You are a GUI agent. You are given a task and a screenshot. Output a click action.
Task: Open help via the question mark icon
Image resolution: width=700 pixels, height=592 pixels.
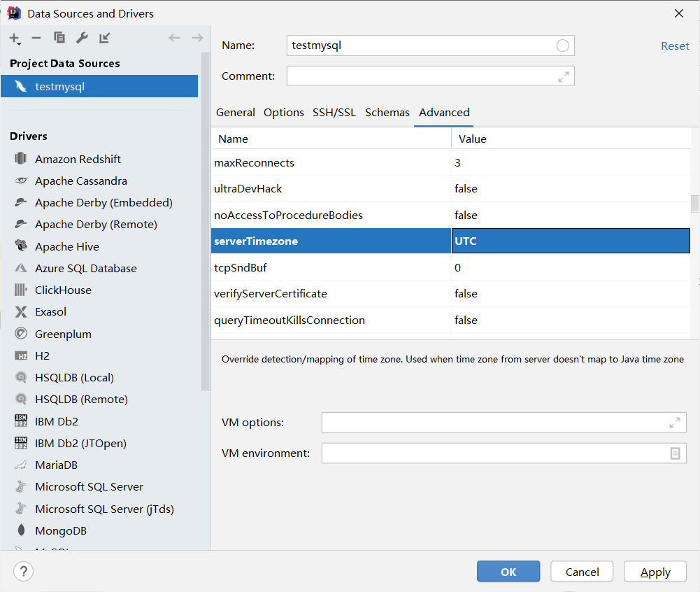(x=23, y=571)
